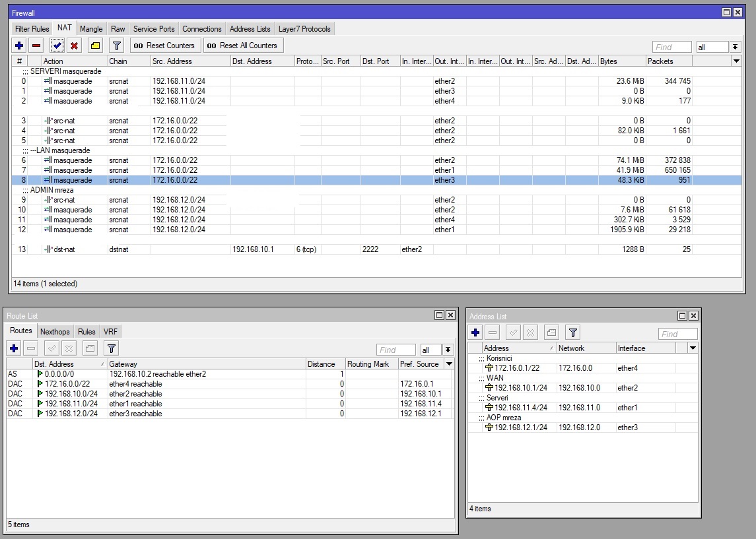
Task: Click the red minus remove icon in Firewall
Action: (36, 46)
